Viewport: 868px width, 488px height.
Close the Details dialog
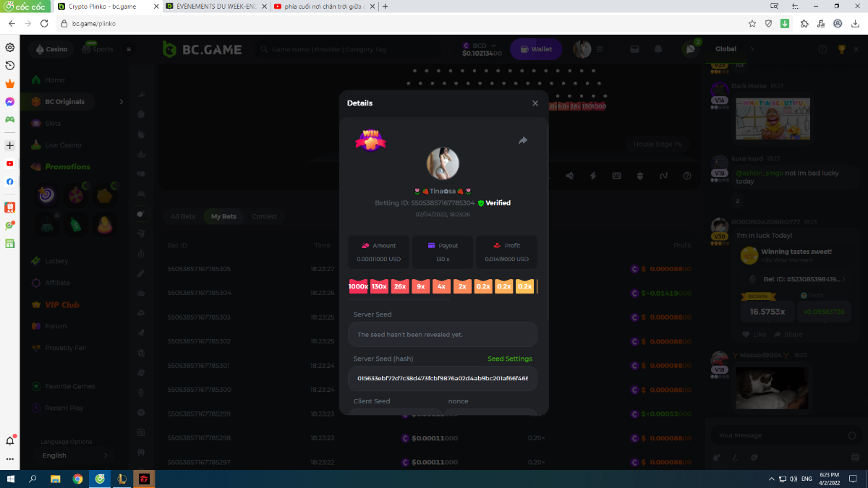(535, 103)
